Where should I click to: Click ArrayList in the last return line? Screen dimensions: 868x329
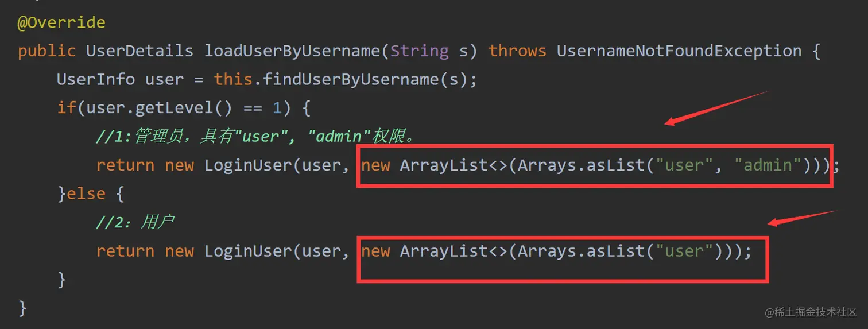point(443,251)
